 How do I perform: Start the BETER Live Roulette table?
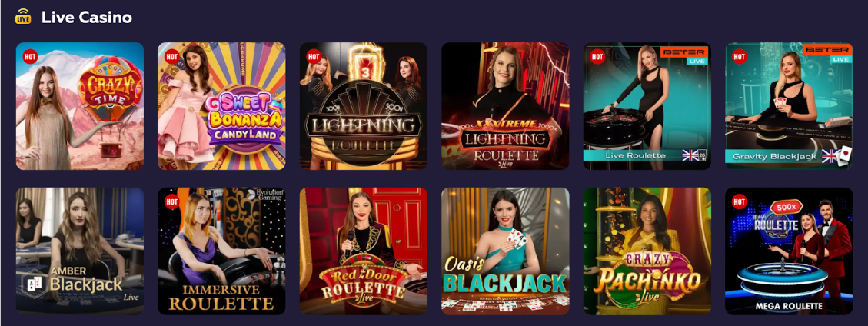point(647,106)
